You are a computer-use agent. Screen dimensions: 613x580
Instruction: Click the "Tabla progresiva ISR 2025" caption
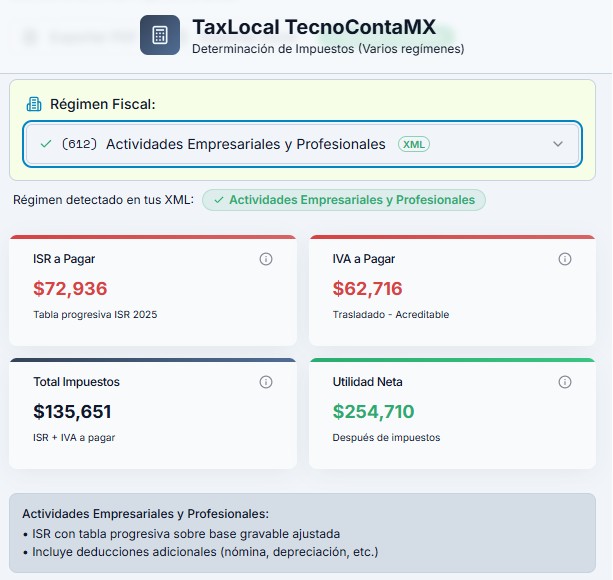pyautogui.click(x=95, y=315)
